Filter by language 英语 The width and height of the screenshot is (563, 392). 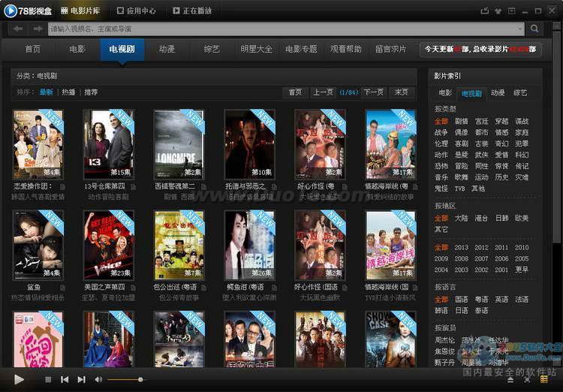[x=501, y=300]
